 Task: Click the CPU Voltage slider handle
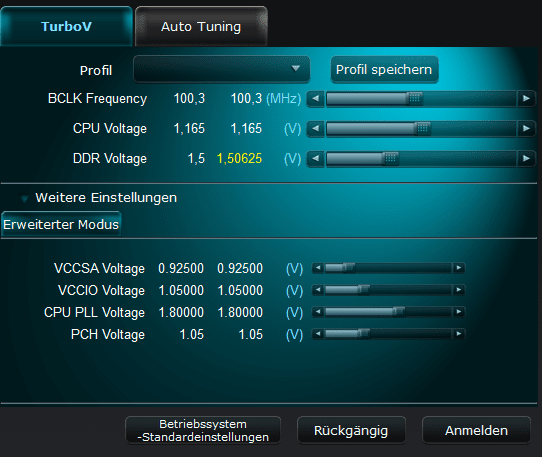[422, 129]
